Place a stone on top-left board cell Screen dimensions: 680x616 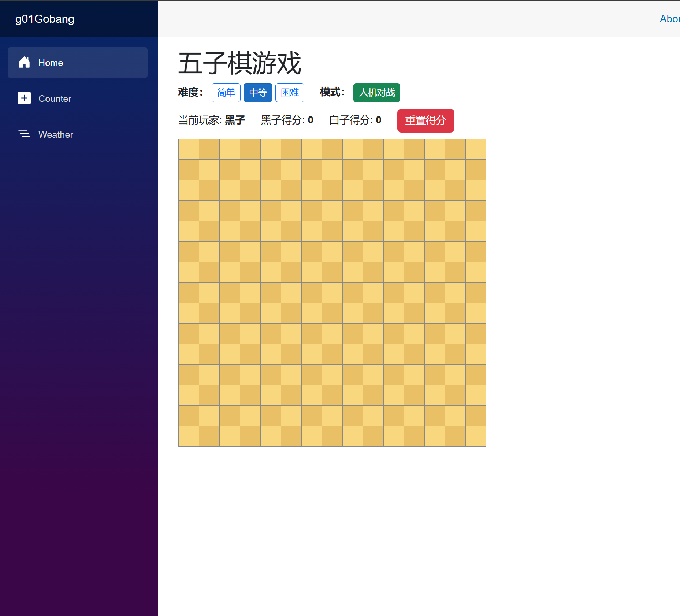189,149
